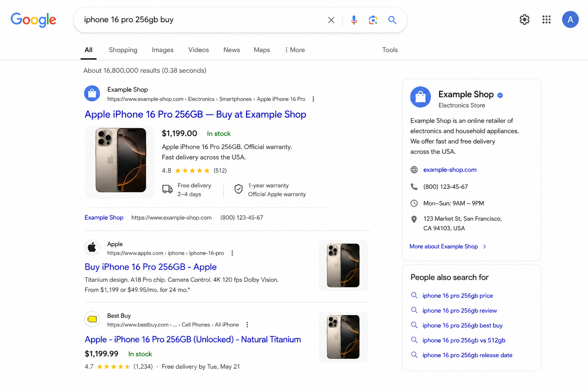The height and width of the screenshot is (392, 588).
Task: Click the Example Shop bag favicon in results
Action: click(92, 93)
